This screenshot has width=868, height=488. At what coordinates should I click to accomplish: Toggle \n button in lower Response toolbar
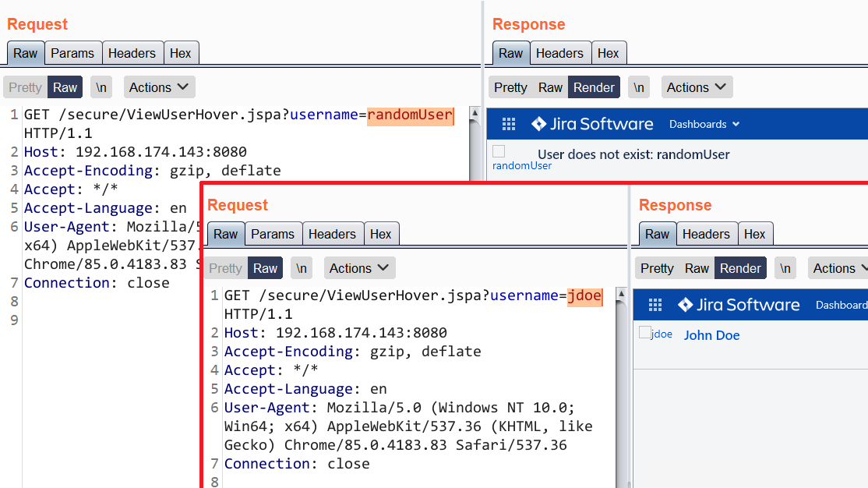tap(785, 268)
